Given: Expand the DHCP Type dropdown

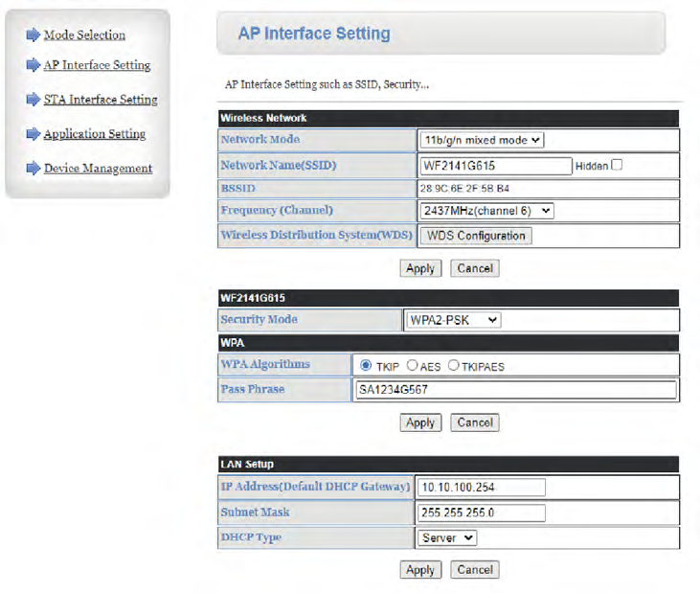Looking at the screenshot, I should 448,538.
